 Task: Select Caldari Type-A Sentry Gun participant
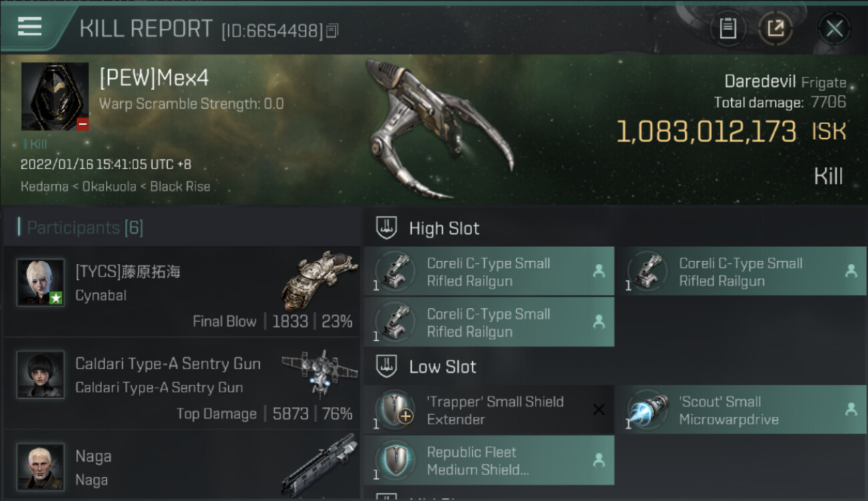click(x=182, y=384)
